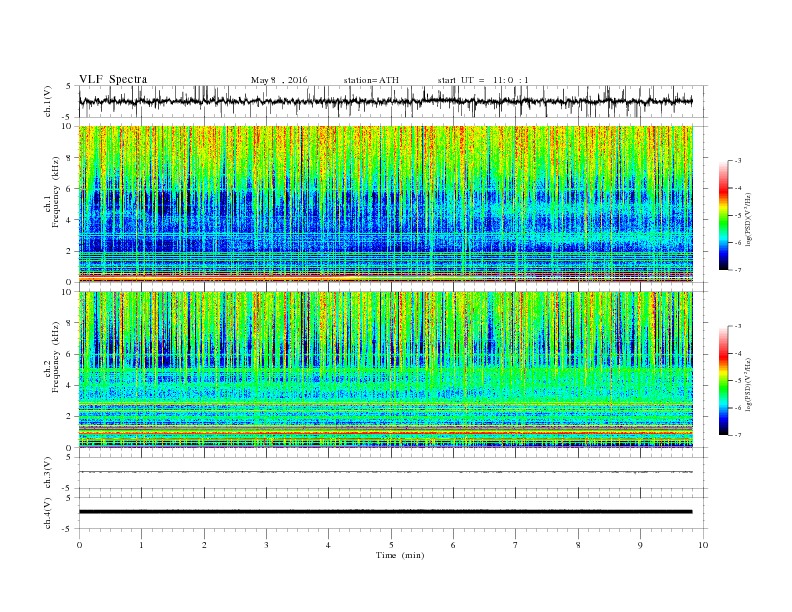Click the '-5' tick on ch.4(V) axis

click(68, 529)
